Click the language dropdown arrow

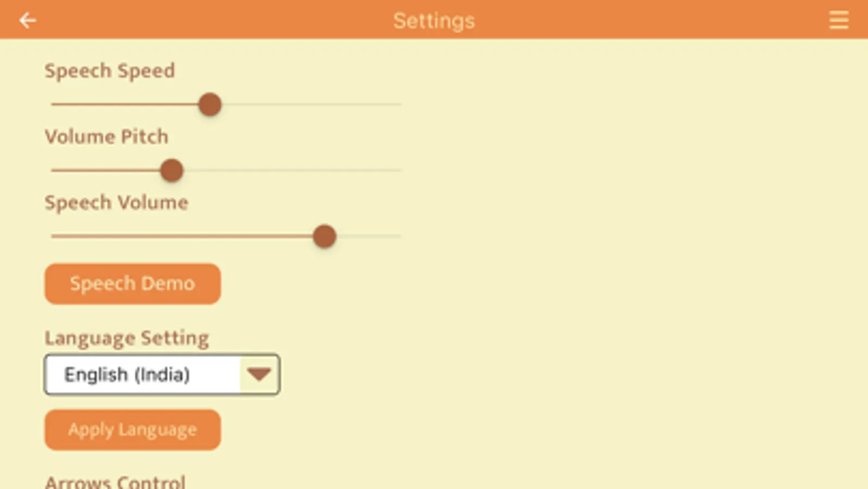point(259,374)
